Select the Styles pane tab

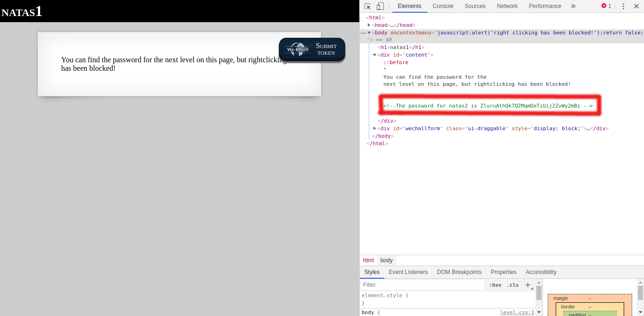coord(372,272)
